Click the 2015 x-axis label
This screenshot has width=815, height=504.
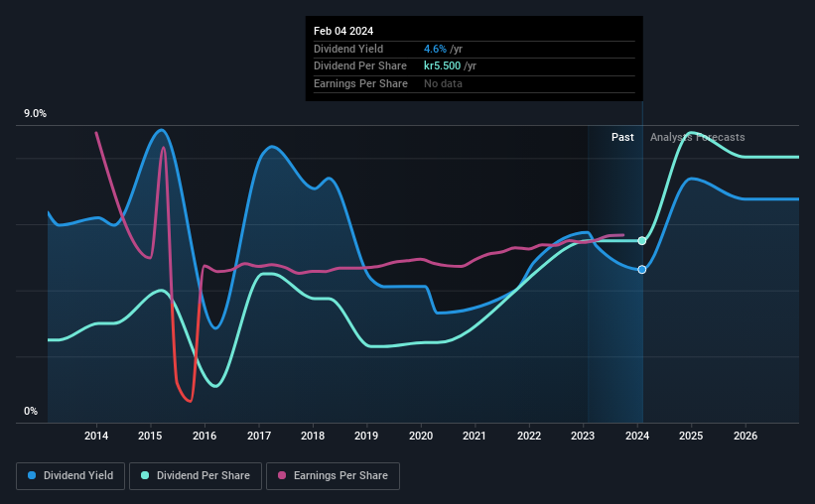point(150,436)
